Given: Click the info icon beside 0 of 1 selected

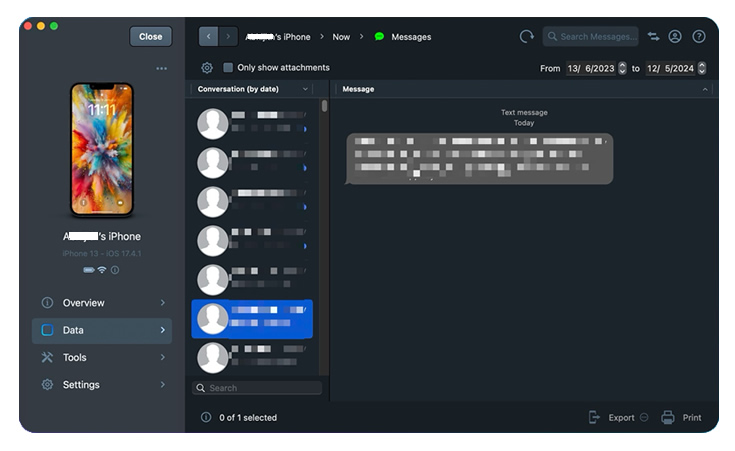Looking at the screenshot, I should pyautogui.click(x=206, y=417).
